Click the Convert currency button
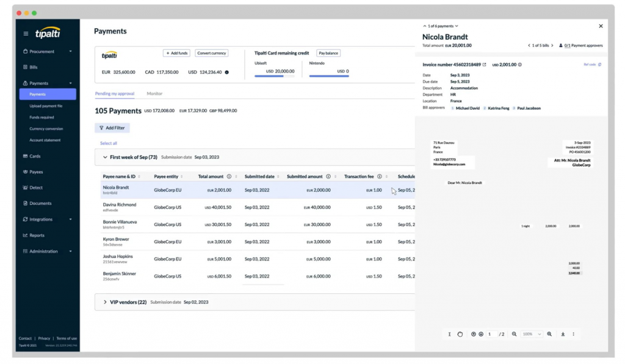625x364 pixels. click(x=212, y=53)
